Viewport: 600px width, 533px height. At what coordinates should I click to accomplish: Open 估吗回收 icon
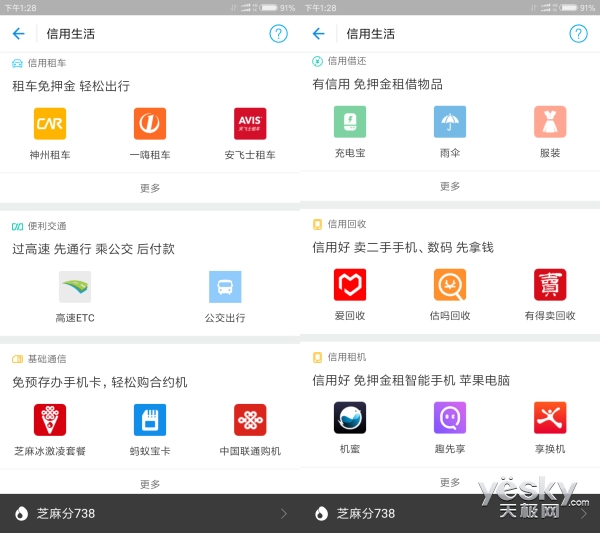pos(450,284)
